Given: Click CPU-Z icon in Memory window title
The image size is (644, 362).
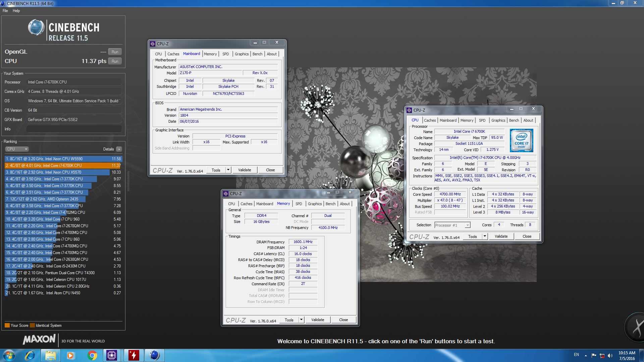Looking at the screenshot, I should [x=226, y=193].
